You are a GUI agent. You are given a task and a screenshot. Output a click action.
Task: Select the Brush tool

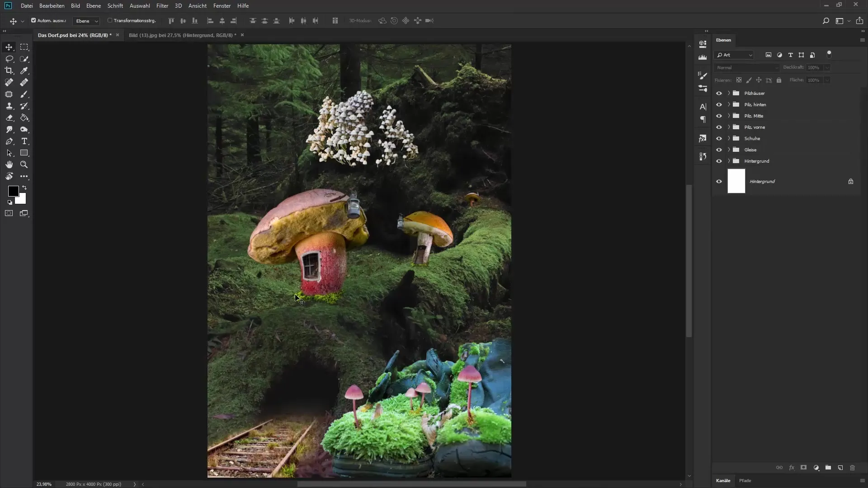pyautogui.click(x=24, y=94)
